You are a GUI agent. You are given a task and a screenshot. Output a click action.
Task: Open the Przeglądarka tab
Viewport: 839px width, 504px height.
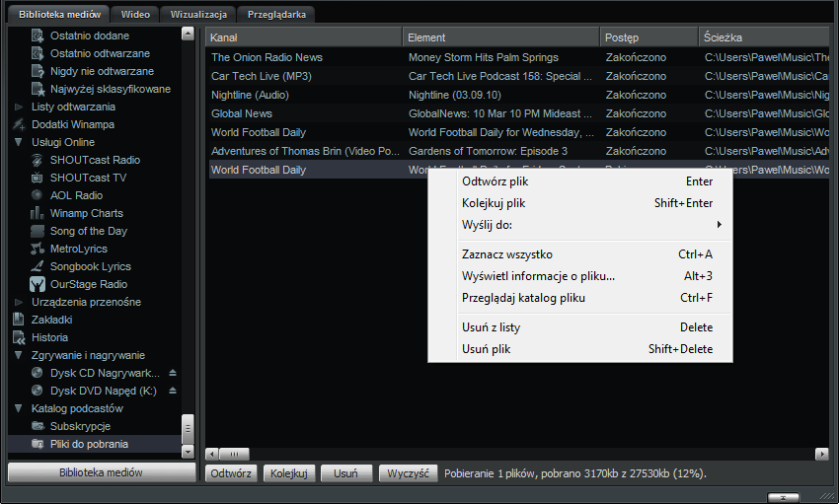276,15
